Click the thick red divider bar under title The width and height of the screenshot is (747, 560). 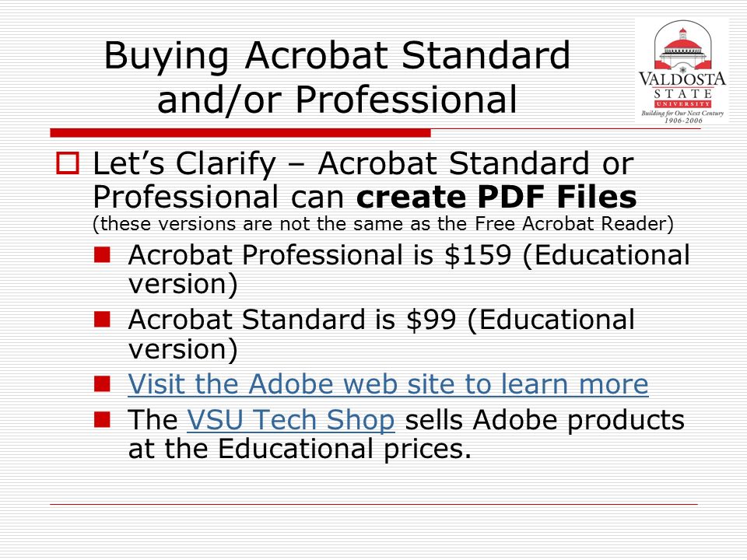[240, 133]
